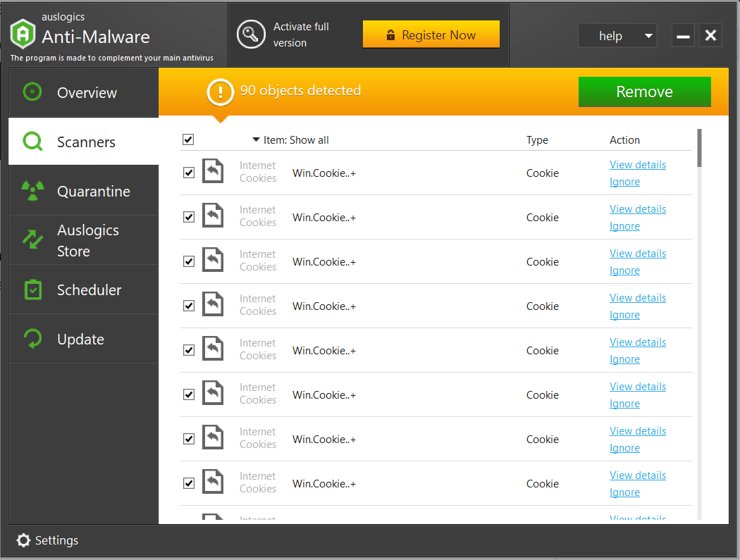The image size is (740, 560).
Task: Uncheck the select-all checkbox in the header
Action: (x=188, y=139)
